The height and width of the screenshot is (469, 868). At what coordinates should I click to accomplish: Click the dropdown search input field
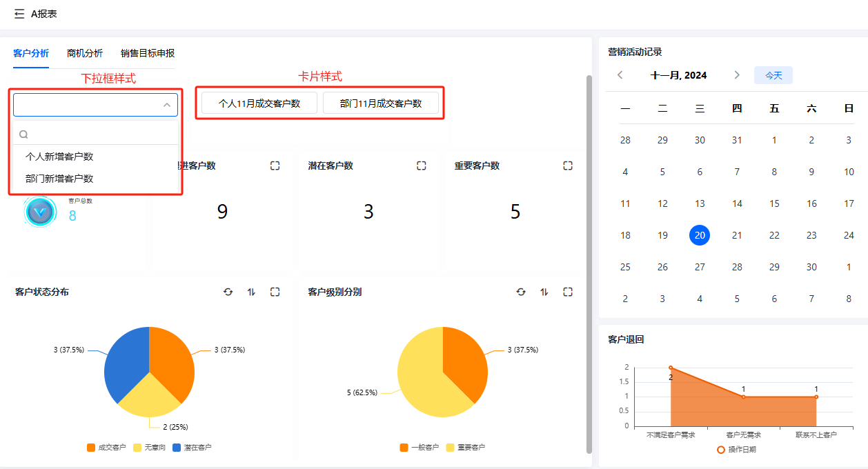(100, 134)
